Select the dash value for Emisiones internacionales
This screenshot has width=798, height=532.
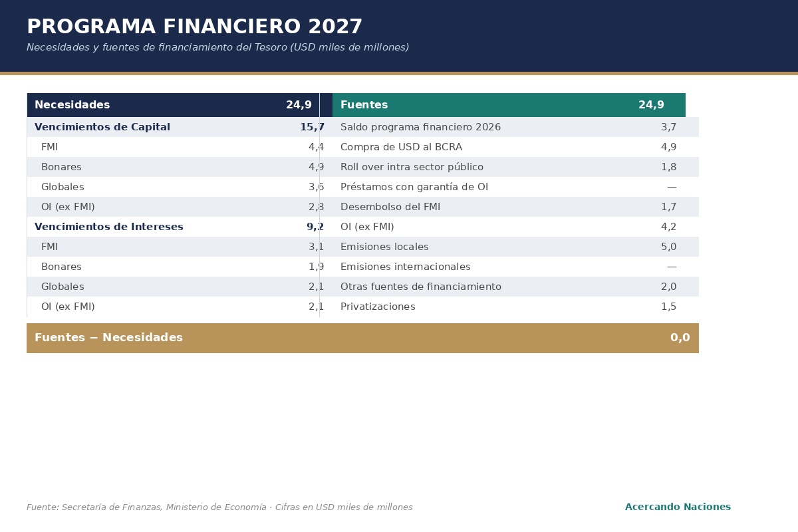pyautogui.click(x=672, y=267)
